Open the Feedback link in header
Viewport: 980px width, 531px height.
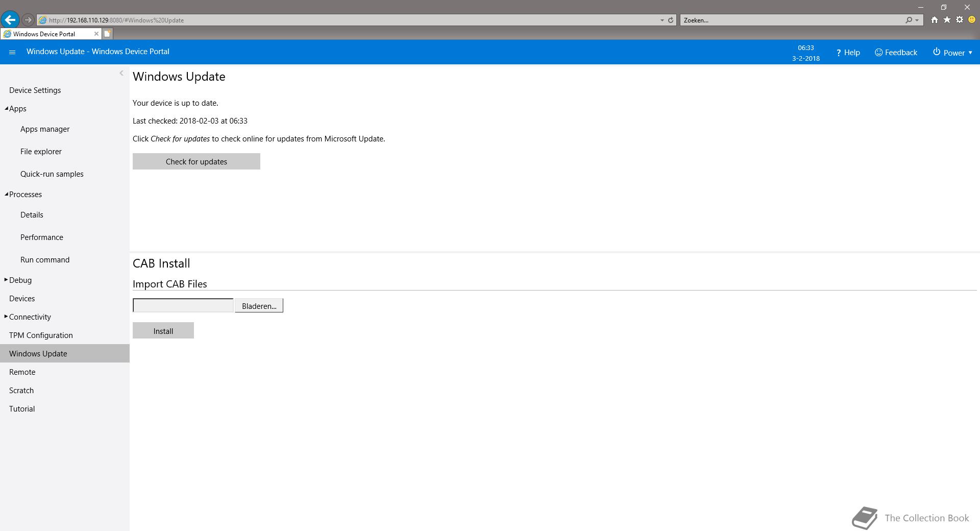pyautogui.click(x=896, y=53)
